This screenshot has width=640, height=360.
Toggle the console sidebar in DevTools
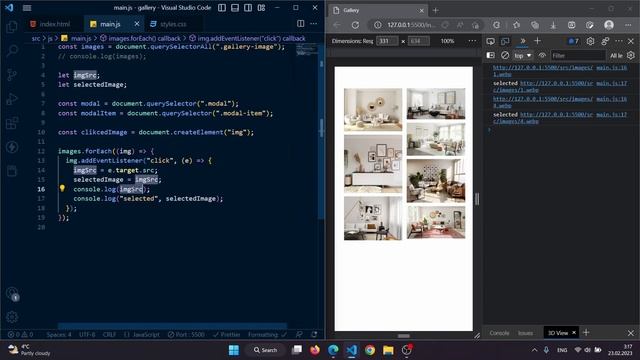click(x=490, y=55)
